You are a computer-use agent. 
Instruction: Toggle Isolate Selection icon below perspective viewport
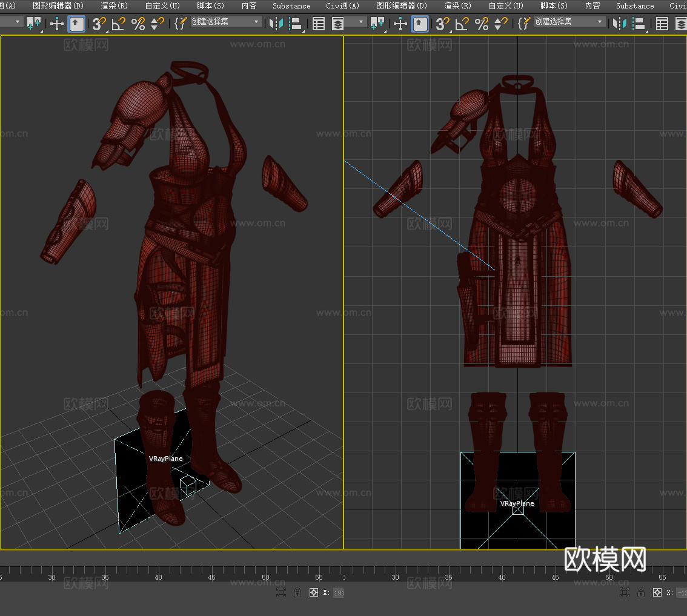pyautogui.click(x=281, y=593)
